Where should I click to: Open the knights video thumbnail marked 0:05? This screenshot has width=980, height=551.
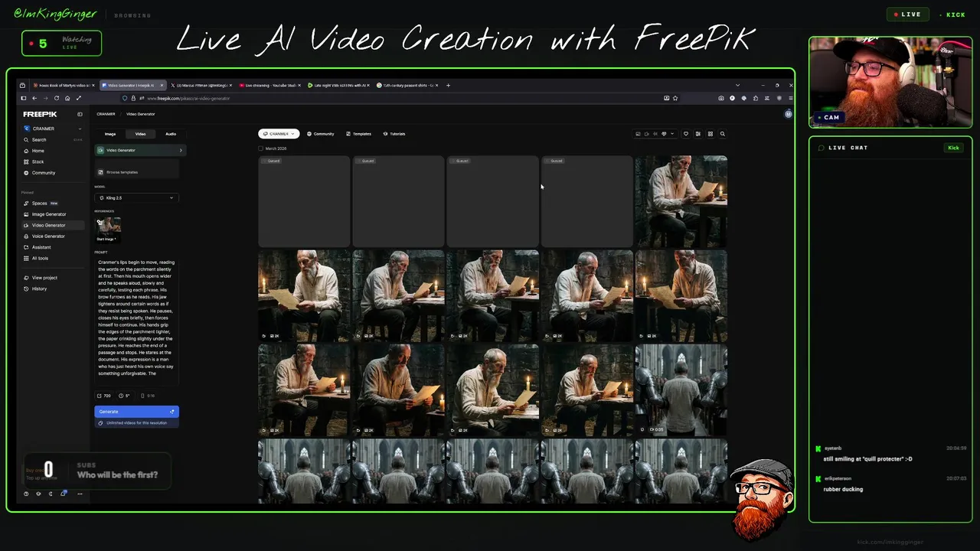pos(681,390)
